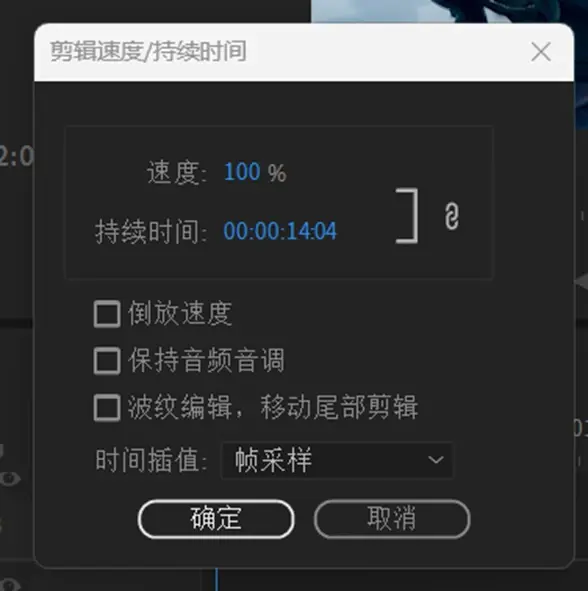Click the 00:00:14:04 duration timecode
The image size is (588, 591).
[280, 231]
